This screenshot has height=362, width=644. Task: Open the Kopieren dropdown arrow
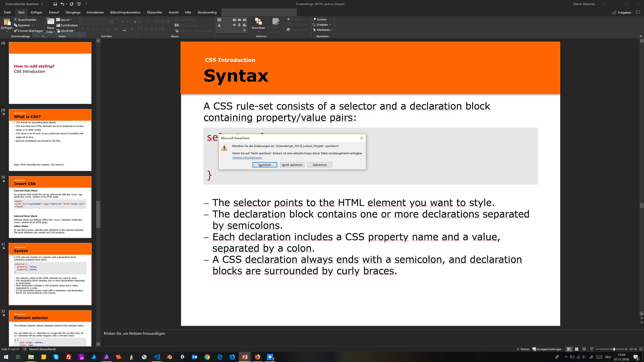32,25
